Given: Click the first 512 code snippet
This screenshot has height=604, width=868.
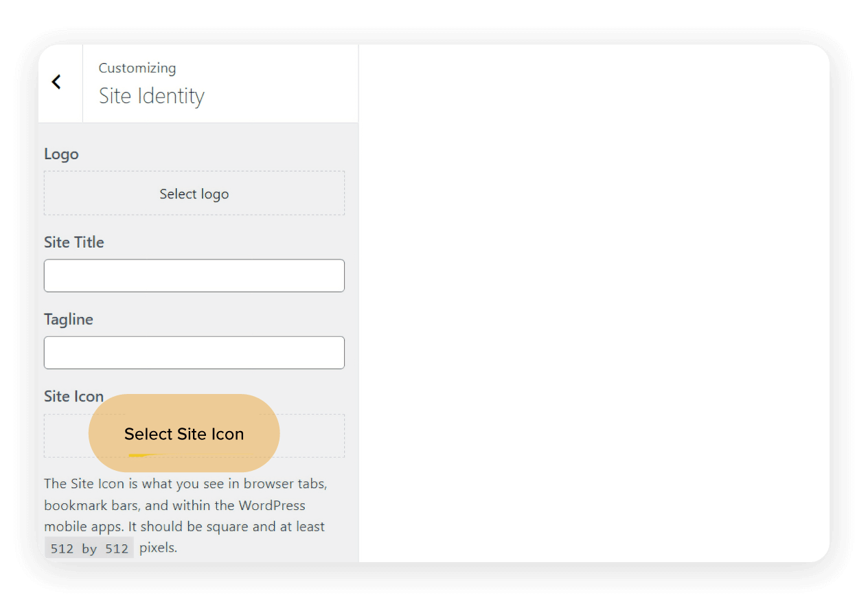Looking at the screenshot, I should (x=61, y=548).
